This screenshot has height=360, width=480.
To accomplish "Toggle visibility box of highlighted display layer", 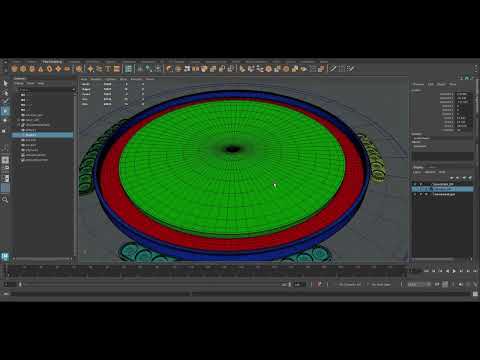I will (x=415, y=189).
